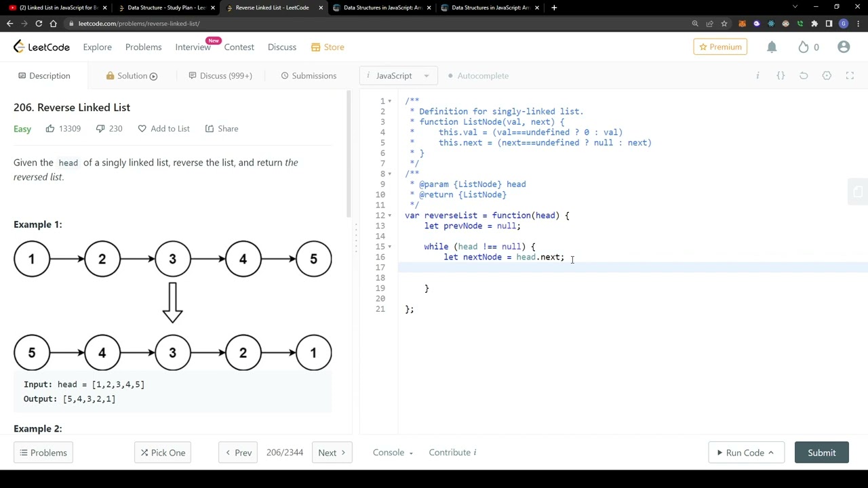868x488 pixels.
Task: Open bottom Problems list button
Action: pyautogui.click(x=43, y=453)
